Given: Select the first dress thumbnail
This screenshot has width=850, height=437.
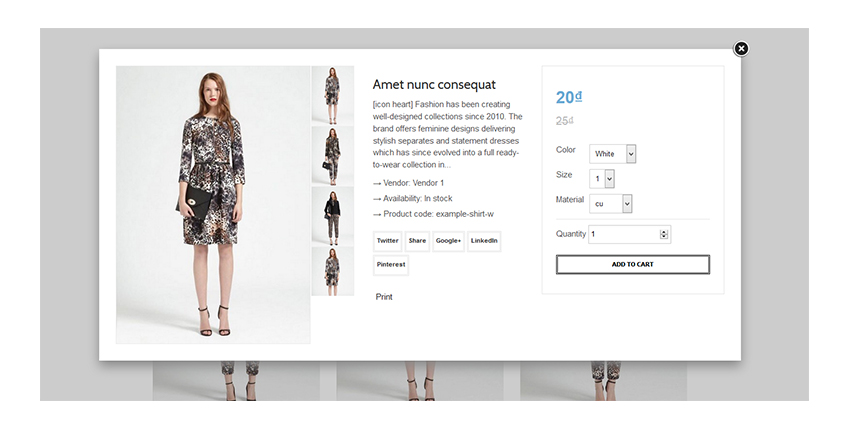Looking at the screenshot, I should (333, 95).
